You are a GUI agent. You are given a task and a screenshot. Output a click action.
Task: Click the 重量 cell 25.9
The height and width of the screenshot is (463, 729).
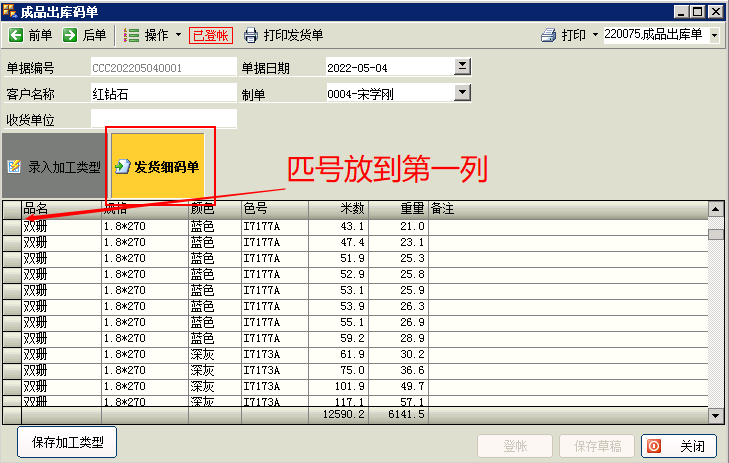[398, 291]
